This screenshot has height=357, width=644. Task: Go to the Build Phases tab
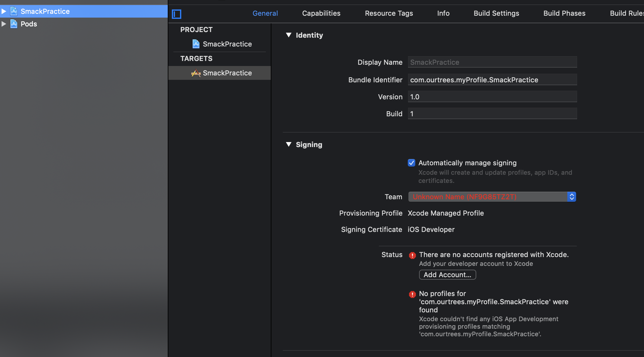coord(564,13)
